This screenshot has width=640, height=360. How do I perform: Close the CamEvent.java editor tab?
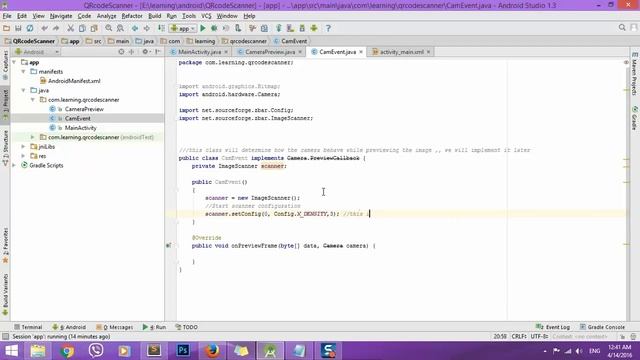[x=361, y=52]
